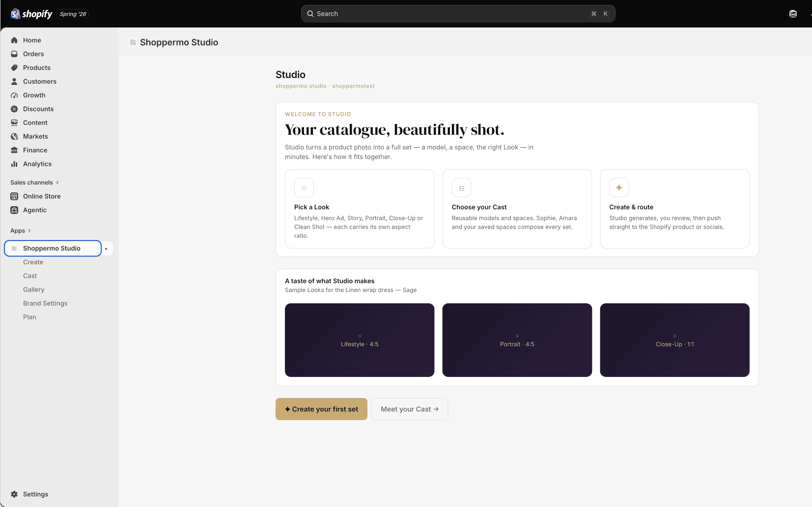Image resolution: width=812 pixels, height=507 pixels.
Task: Open the Create submenu item
Action: (33, 262)
